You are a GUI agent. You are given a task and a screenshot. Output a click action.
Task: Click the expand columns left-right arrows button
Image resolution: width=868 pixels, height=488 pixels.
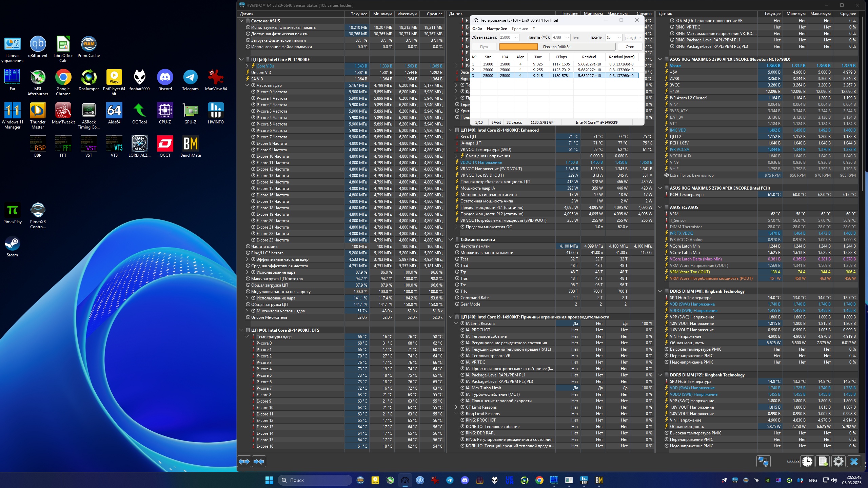(244, 462)
